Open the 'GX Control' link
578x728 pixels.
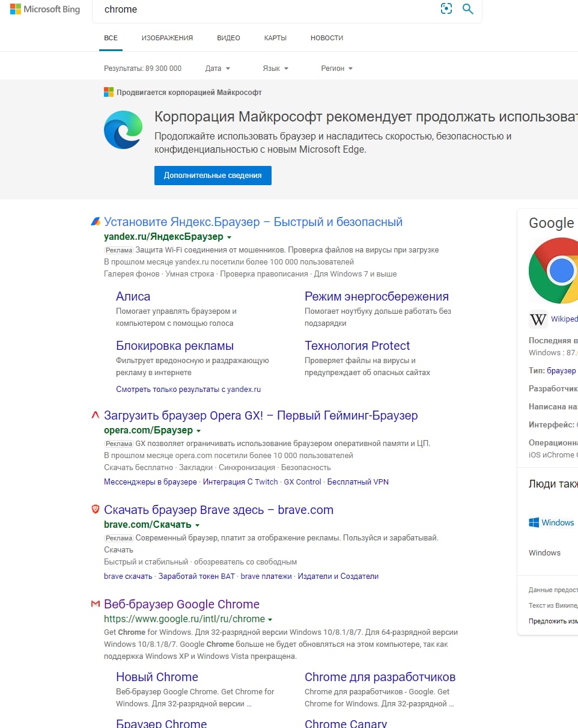tap(302, 482)
